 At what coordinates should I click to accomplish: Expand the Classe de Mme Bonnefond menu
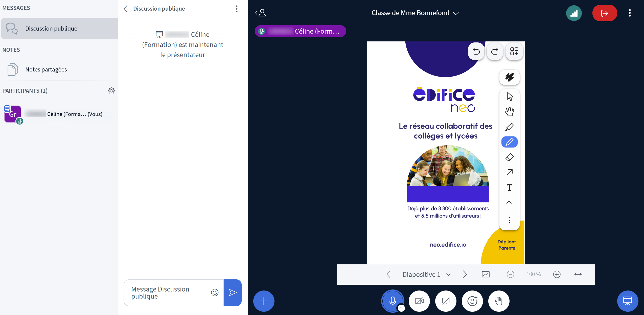pos(415,13)
